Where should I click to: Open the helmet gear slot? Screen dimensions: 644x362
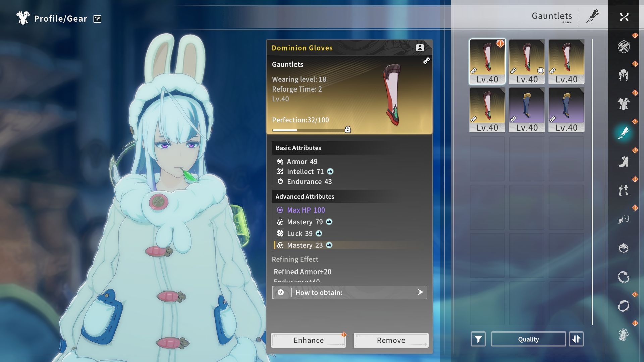pos(623,75)
